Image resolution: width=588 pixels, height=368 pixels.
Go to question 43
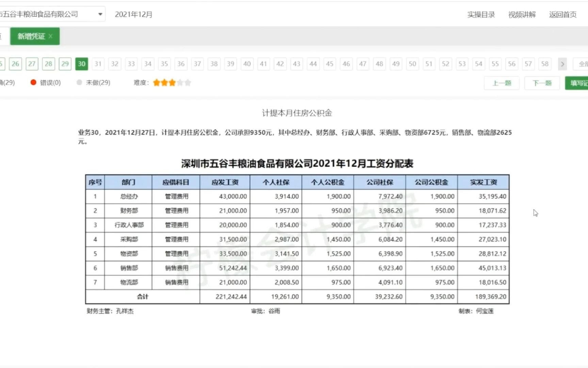(297, 64)
